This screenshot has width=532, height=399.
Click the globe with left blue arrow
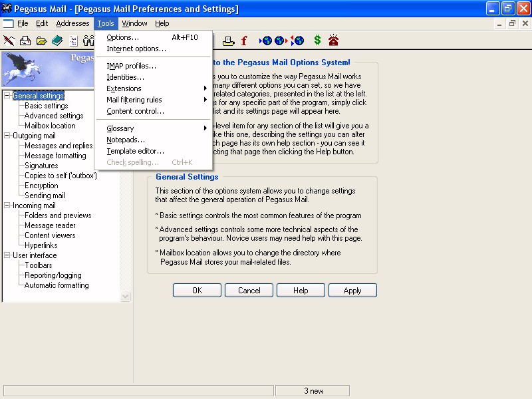click(265, 41)
